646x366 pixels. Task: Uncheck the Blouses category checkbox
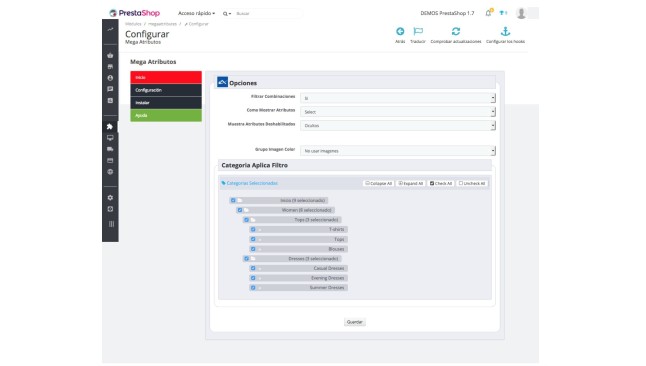pyautogui.click(x=253, y=249)
